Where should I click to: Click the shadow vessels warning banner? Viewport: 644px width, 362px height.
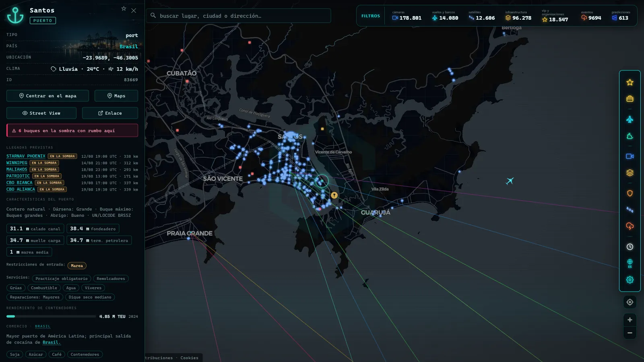pyautogui.click(x=72, y=130)
